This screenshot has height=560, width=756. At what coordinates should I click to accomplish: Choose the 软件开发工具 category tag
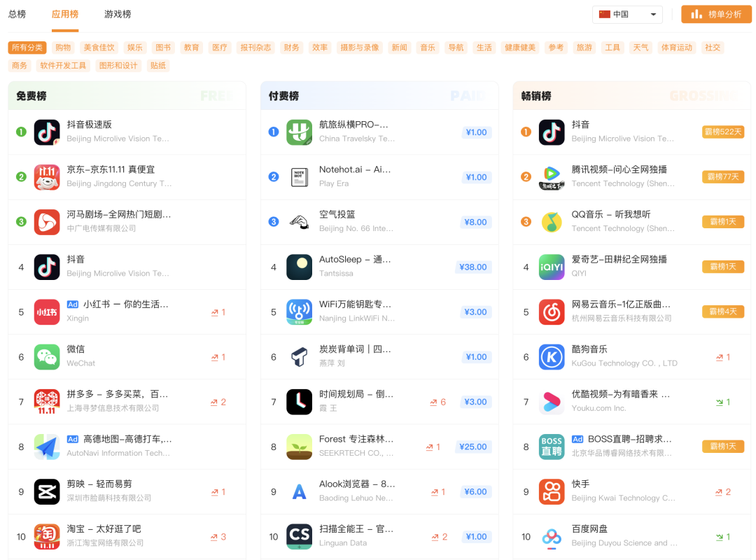[63, 66]
